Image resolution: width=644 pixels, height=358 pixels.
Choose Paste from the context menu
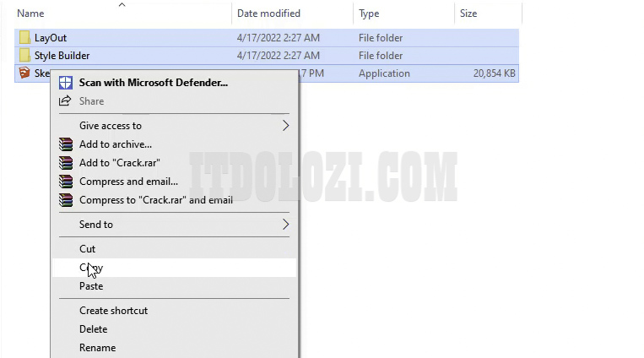91,286
